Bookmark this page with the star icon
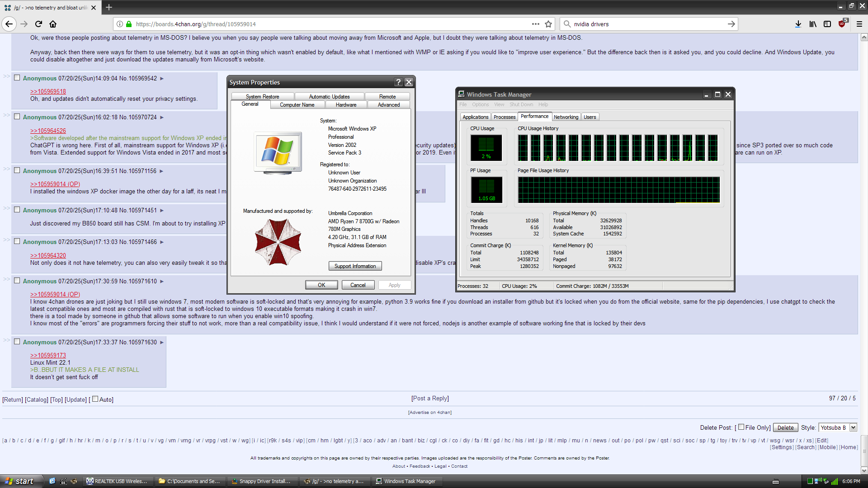This screenshot has height=488, width=868. tap(548, 24)
